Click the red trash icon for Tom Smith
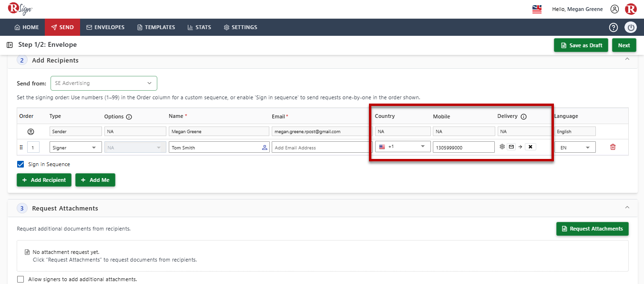The height and width of the screenshot is (284, 644). [613, 147]
